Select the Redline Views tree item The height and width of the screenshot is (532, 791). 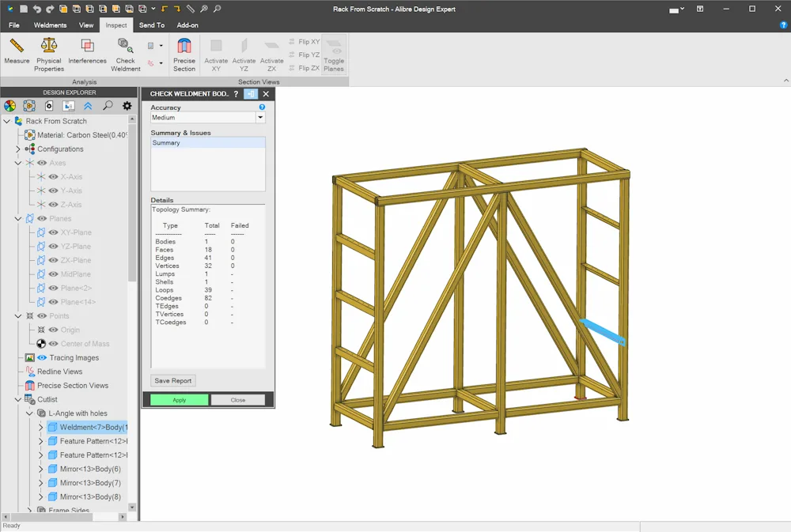(59, 372)
